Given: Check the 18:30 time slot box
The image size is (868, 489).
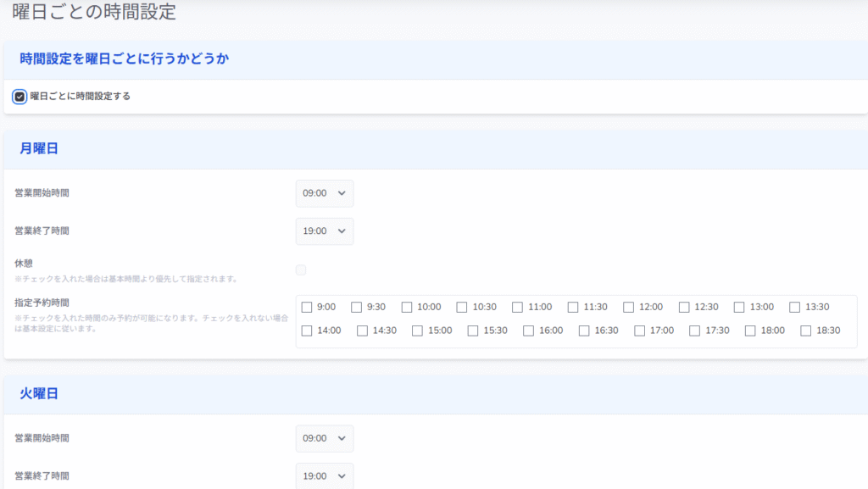Looking at the screenshot, I should point(806,331).
